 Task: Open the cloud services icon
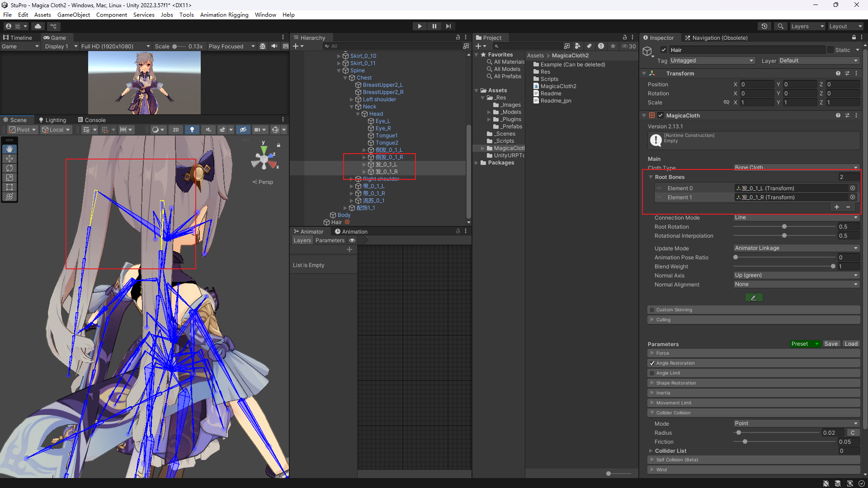tap(38, 26)
